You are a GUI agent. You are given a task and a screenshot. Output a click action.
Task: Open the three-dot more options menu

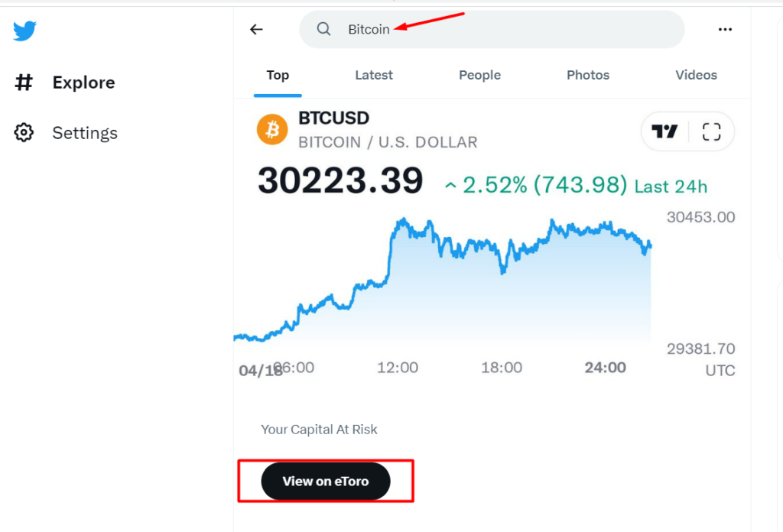pos(725,30)
